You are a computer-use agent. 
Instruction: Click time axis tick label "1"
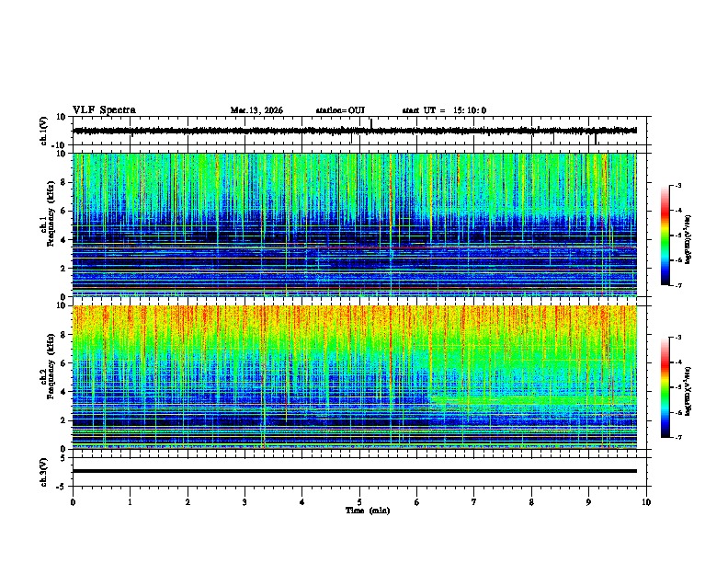(130, 502)
